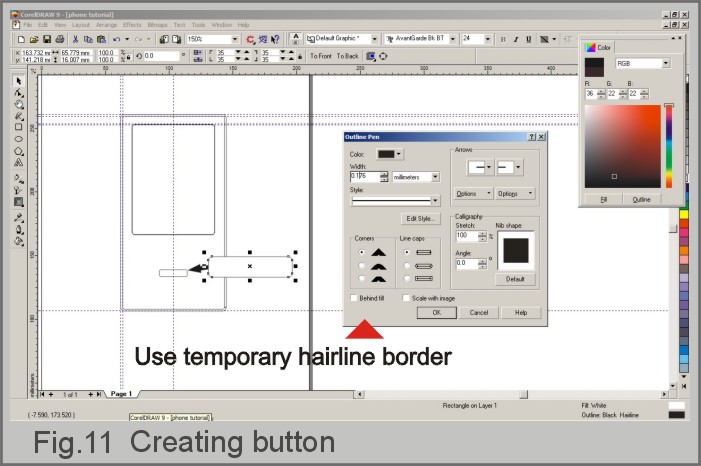Select the Interactive Transparency tool
The width and height of the screenshot is (701, 466).
(18, 190)
